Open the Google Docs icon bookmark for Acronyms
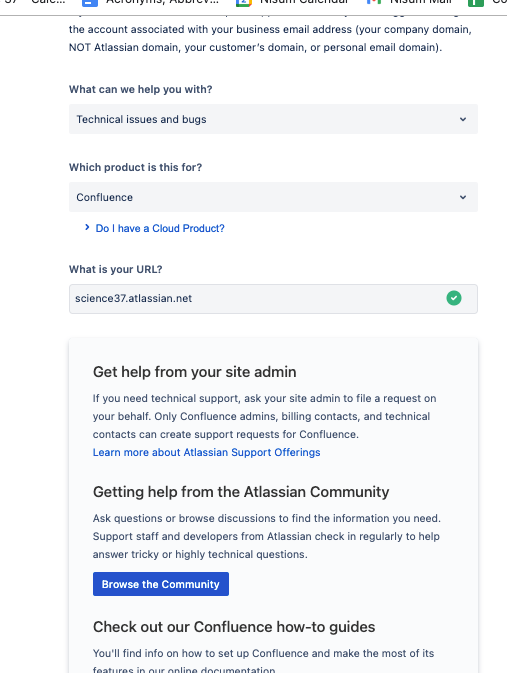 tap(90, 3)
